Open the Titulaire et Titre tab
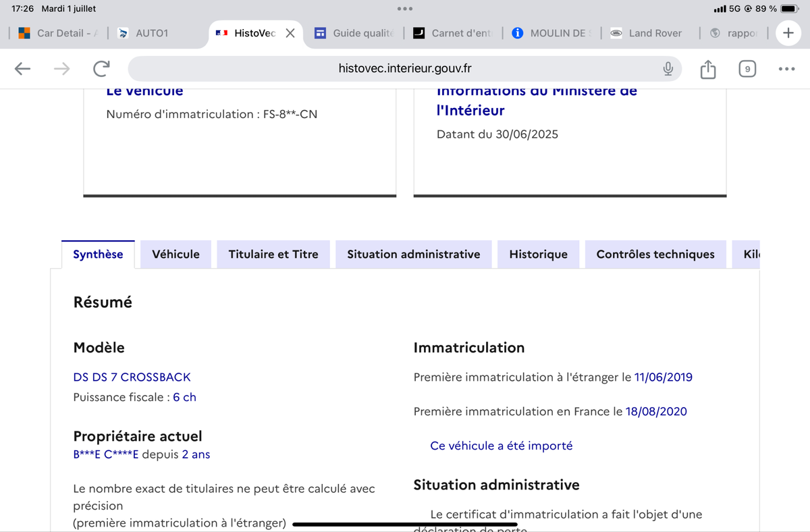 point(273,254)
